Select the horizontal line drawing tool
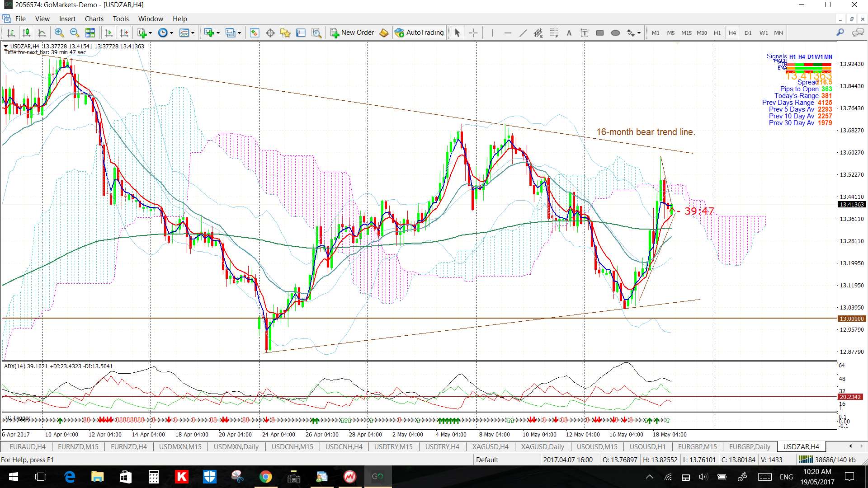Screen dimensions: 868x488 point(508,33)
